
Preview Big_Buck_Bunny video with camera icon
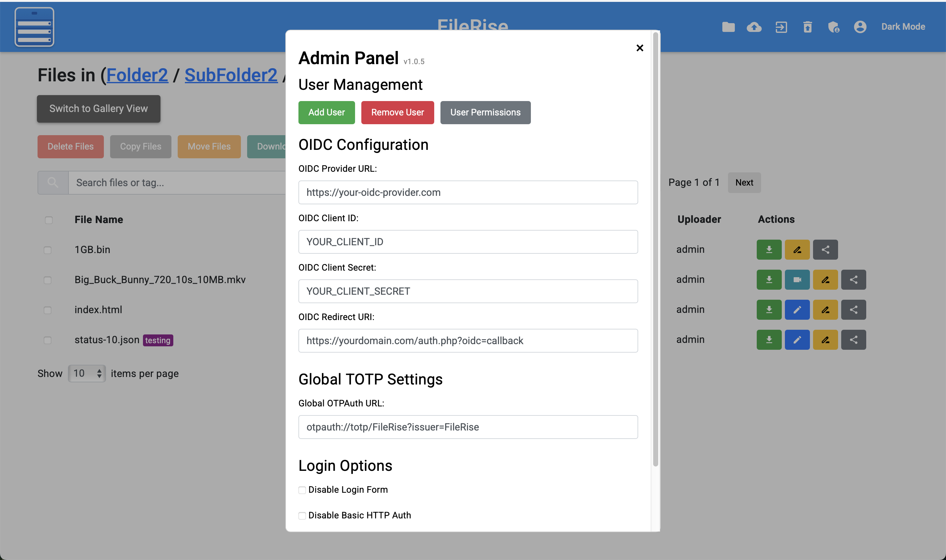click(x=796, y=280)
